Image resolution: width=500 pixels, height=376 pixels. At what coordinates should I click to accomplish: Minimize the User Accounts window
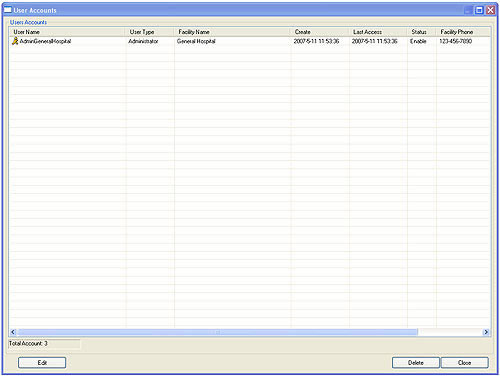coord(468,10)
